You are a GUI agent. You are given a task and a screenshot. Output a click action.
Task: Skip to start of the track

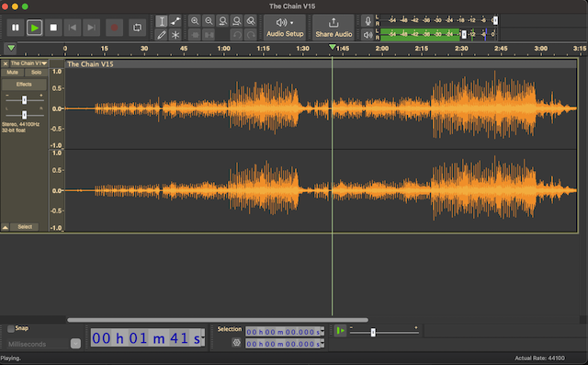73,28
